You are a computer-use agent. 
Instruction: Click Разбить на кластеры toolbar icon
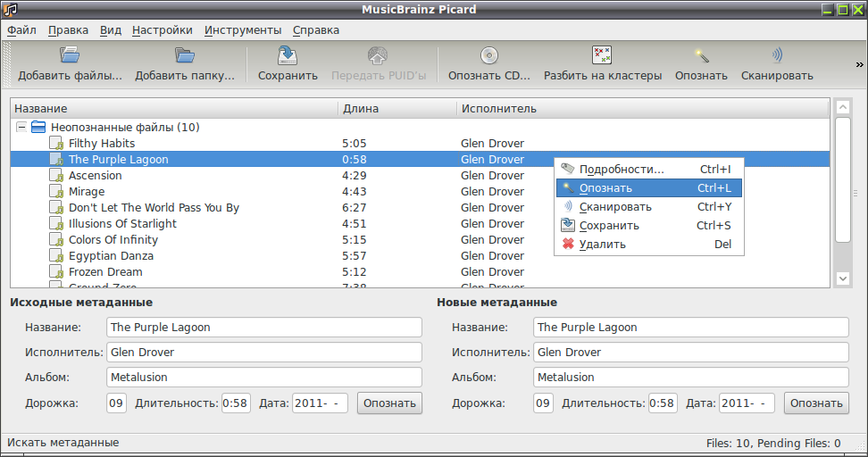[602, 54]
